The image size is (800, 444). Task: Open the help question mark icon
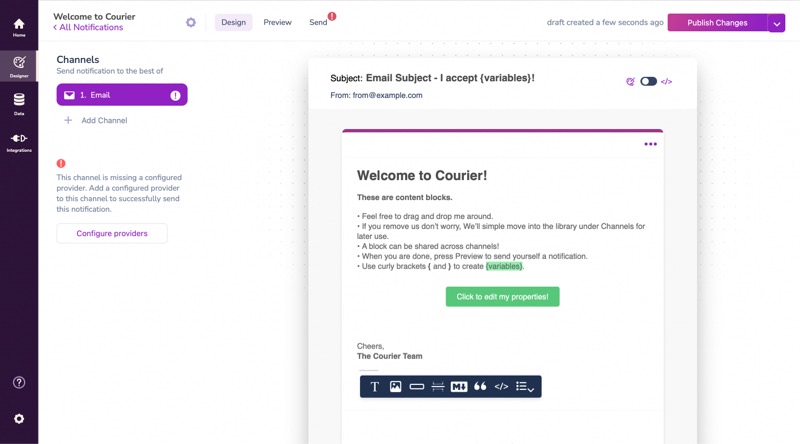click(x=19, y=382)
